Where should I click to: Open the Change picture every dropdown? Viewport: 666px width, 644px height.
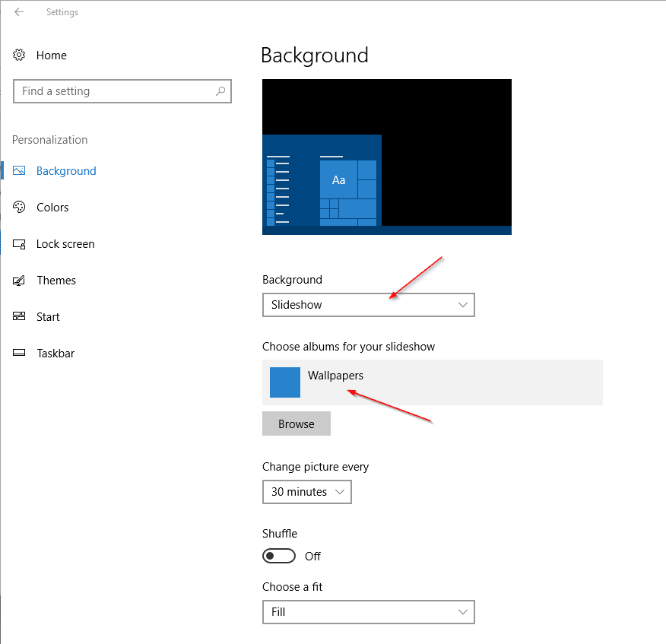pos(307,492)
